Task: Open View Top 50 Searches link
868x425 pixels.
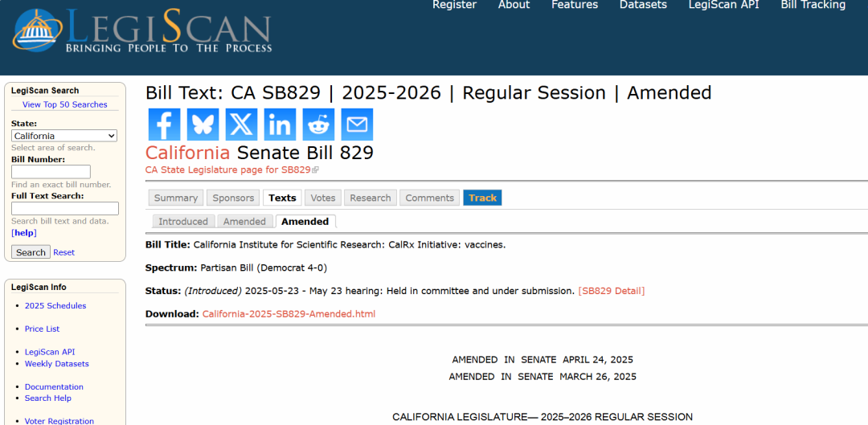Action: pos(64,104)
